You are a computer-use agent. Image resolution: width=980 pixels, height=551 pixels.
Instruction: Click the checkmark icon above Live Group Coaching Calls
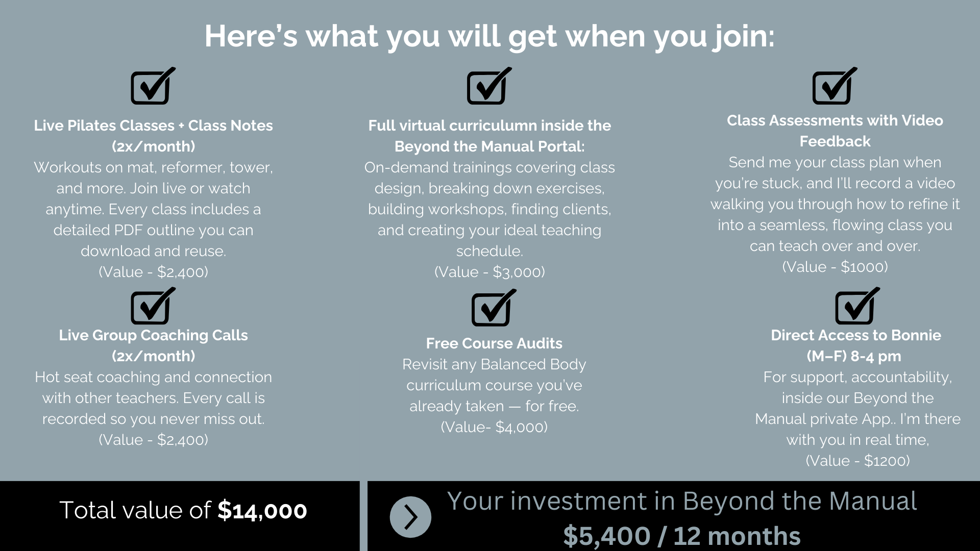[152, 307]
